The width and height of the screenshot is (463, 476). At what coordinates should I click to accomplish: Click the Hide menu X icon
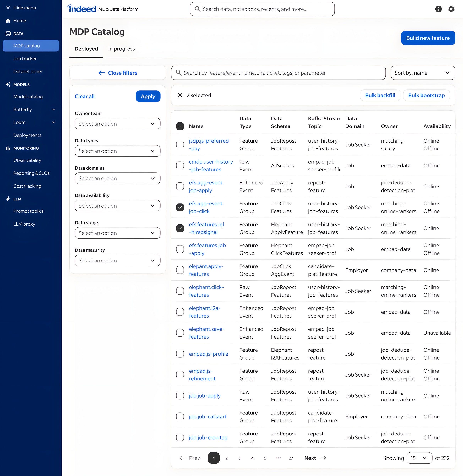tap(8, 8)
